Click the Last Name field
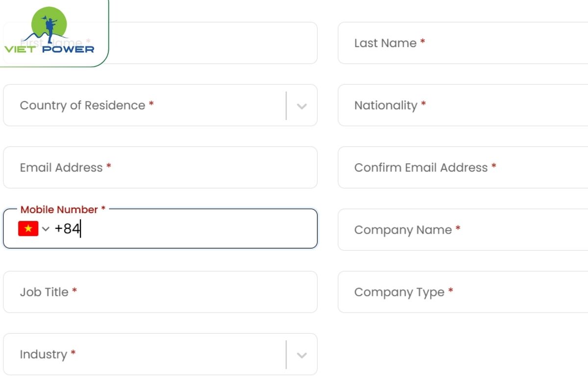This screenshot has width=588, height=392. click(x=463, y=43)
